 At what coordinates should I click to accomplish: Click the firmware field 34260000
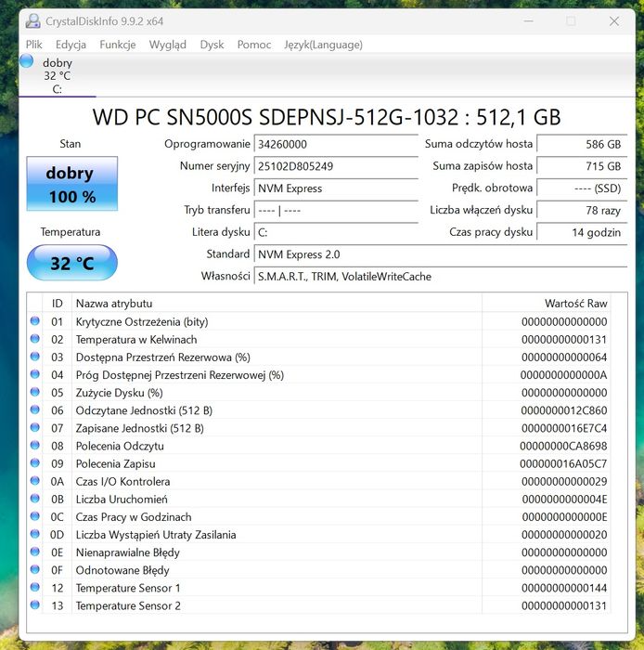pyautogui.click(x=336, y=144)
